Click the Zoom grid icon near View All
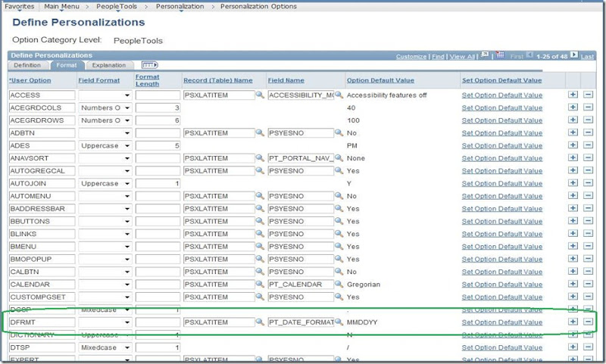The height and width of the screenshot is (364, 606). (486, 56)
